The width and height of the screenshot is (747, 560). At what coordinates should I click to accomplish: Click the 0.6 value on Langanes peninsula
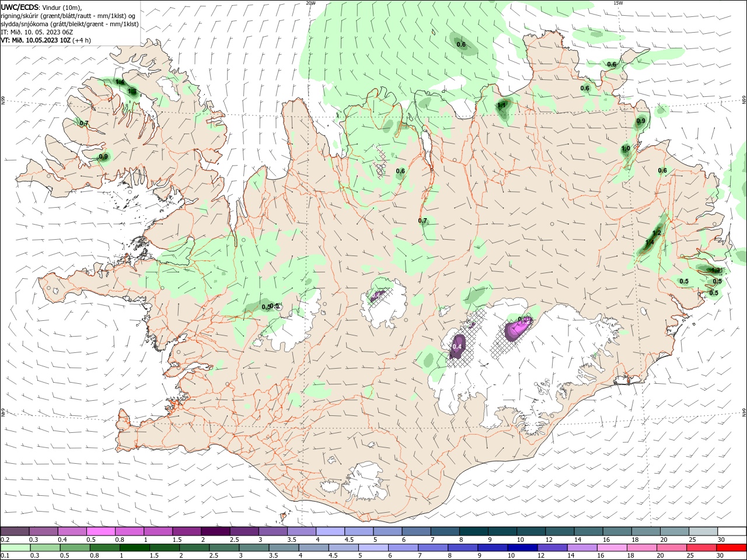pyautogui.click(x=612, y=64)
